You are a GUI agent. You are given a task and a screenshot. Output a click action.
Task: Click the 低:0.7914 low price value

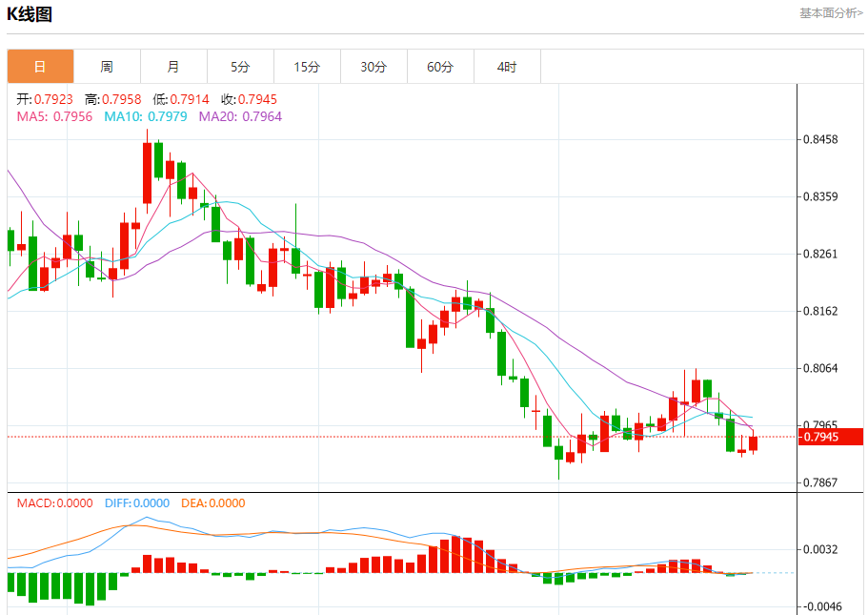pyautogui.click(x=181, y=99)
